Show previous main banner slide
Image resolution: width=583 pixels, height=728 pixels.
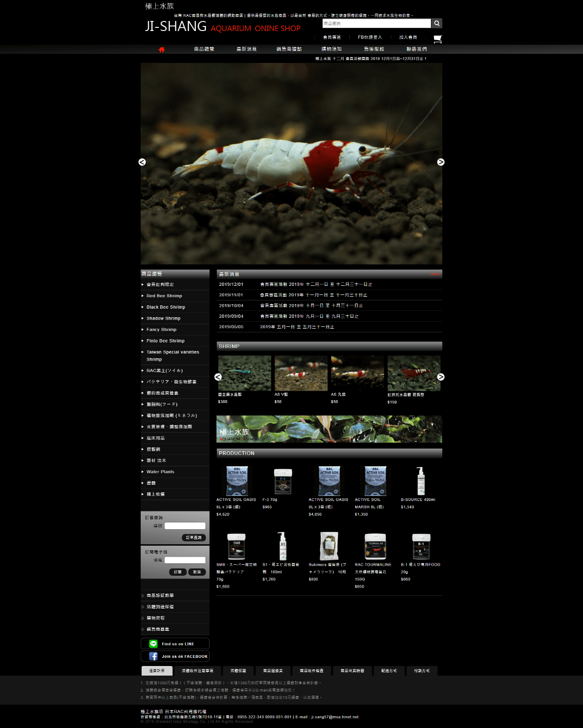pyautogui.click(x=142, y=162)
